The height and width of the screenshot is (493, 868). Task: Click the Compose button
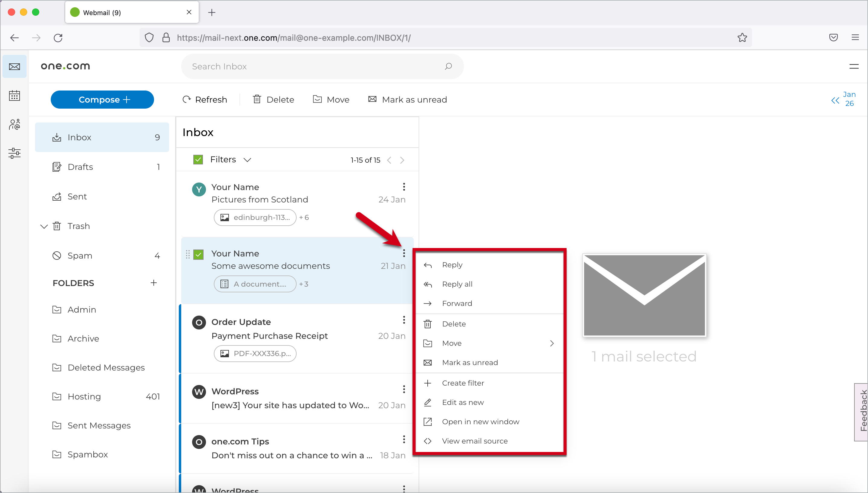pyautogui.click(x=102, y=100)
